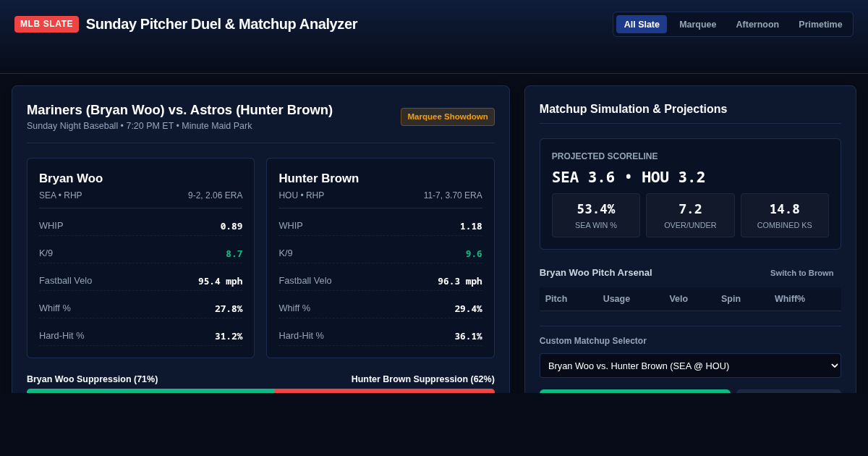
Task: Click the Bryan Woo Suppression (71%) label
Action: [92, 379]
